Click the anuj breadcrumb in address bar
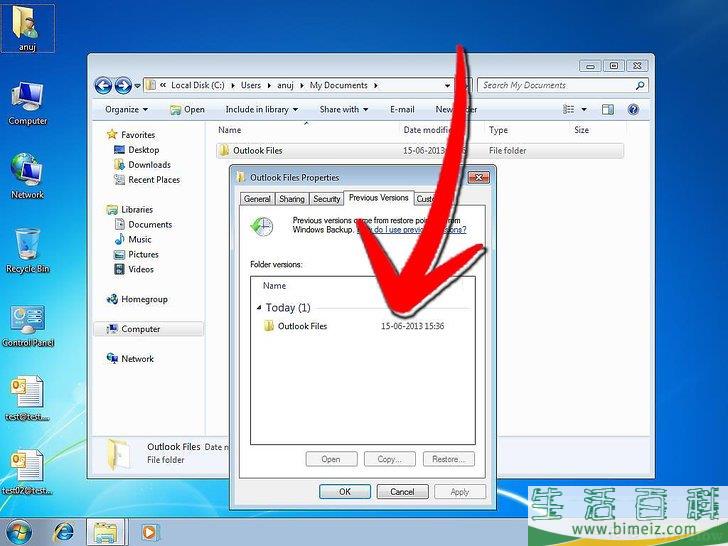The image size is (728, 546). click(285, 85)
